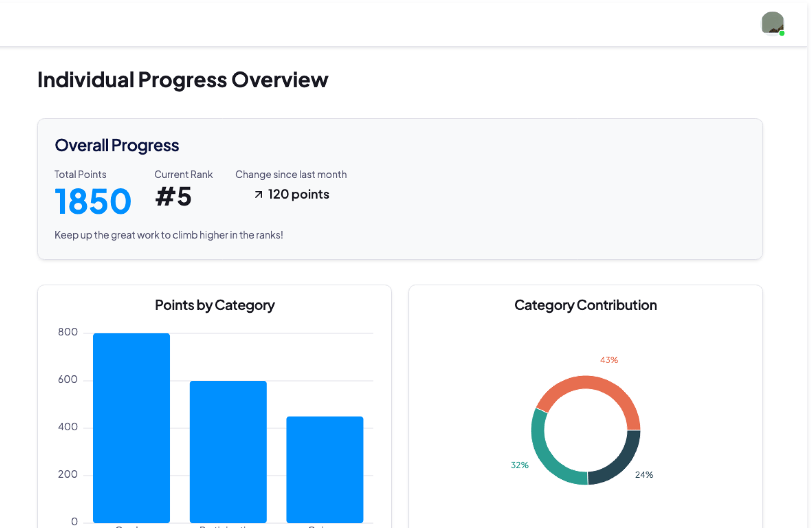Click the tallest bar in the chart
The width and height of the screenshot is (812, 528).
pyautogui.click(x=132, y=427)
